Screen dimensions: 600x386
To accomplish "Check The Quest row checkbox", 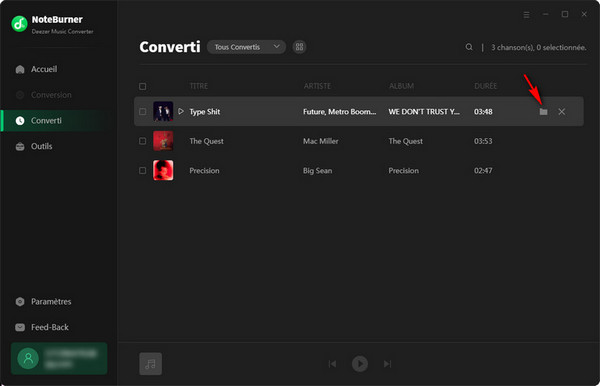I will tap(142, 141).
